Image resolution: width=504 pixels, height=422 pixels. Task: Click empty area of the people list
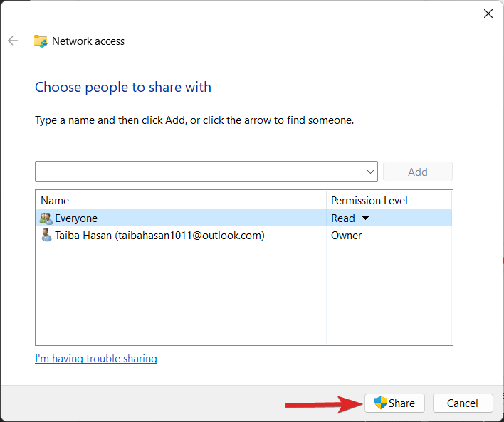(178, 299)
